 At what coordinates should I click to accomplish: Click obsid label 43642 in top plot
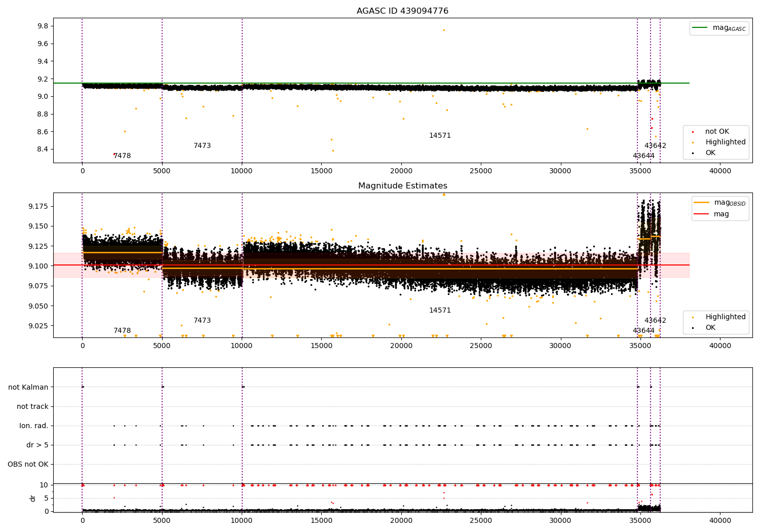(655, 146)
